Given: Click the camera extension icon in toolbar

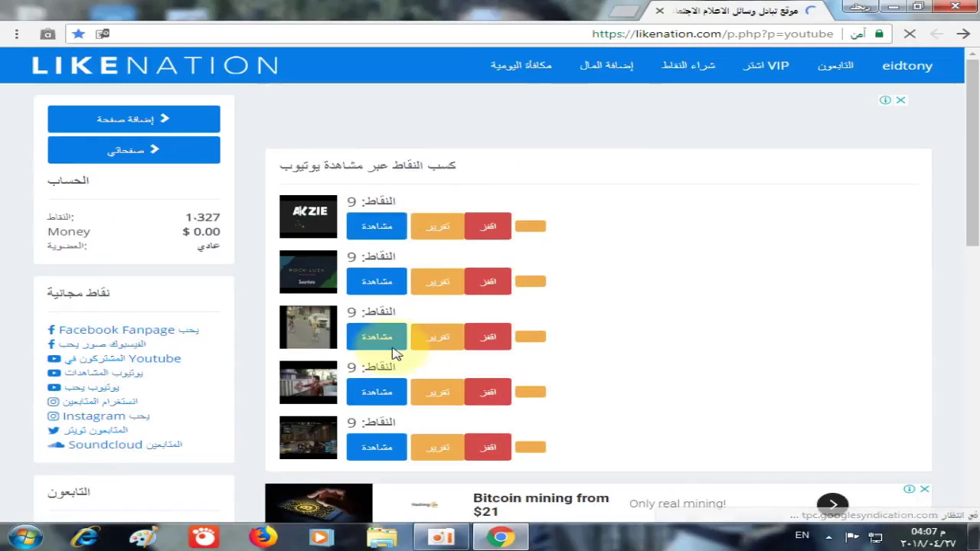Looking at the screenshot, I should tap(47, 34).
